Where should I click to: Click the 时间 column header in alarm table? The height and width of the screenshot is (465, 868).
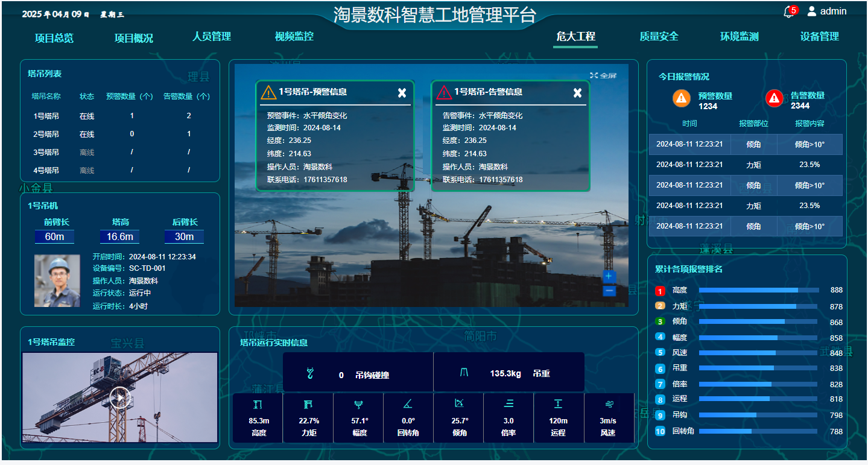pos(689,124)
